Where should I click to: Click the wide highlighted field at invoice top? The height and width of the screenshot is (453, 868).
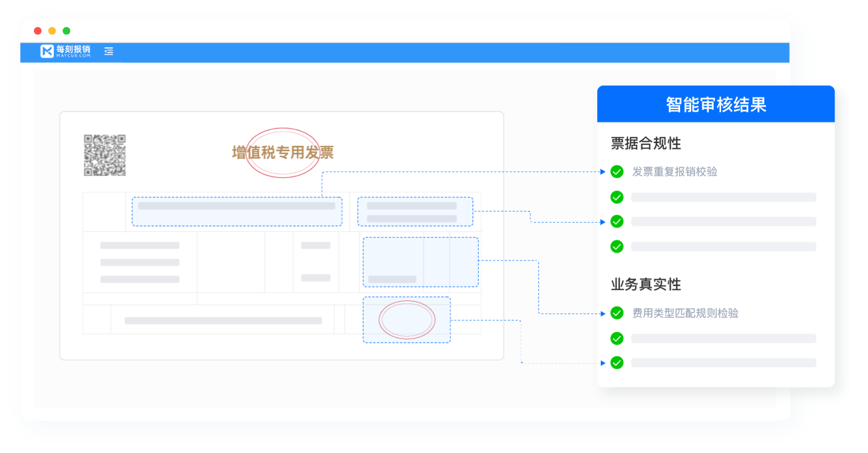click(237, 211)
